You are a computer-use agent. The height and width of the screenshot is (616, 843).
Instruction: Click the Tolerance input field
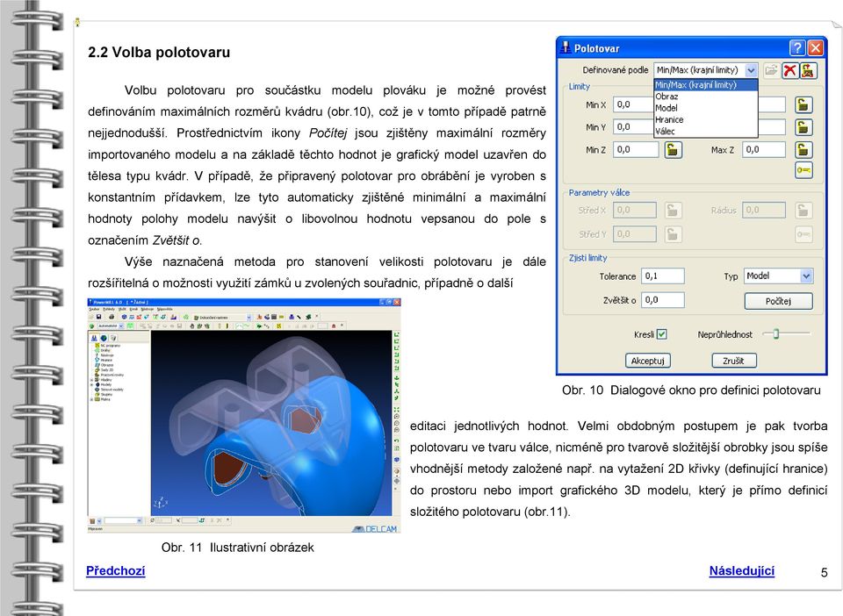[x=663, y=276]
